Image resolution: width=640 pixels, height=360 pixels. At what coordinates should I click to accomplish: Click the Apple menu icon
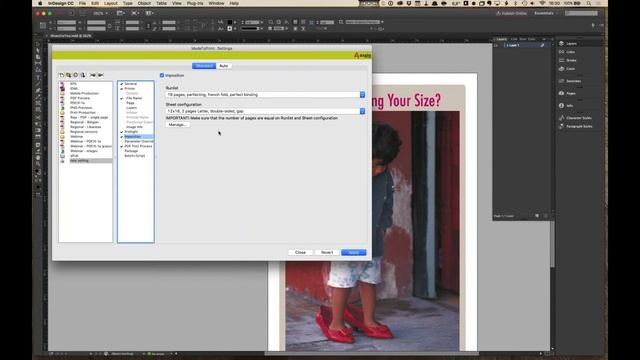tap(40, 3)
